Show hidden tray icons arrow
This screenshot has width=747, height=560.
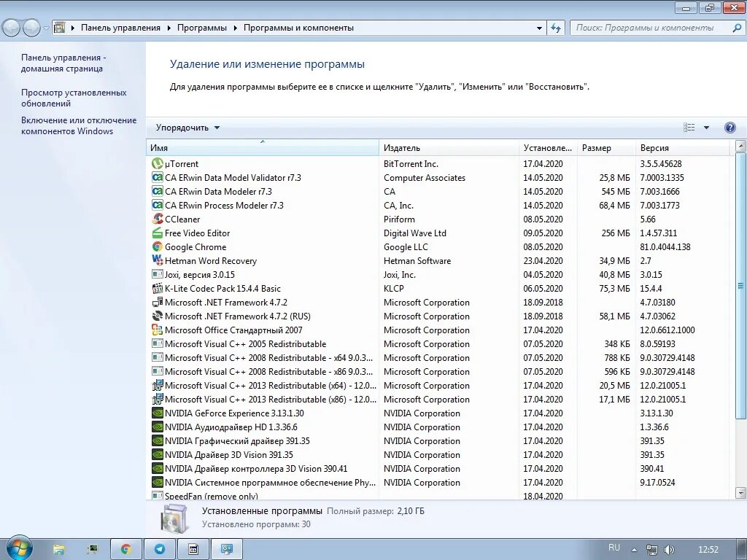point(634,550)
